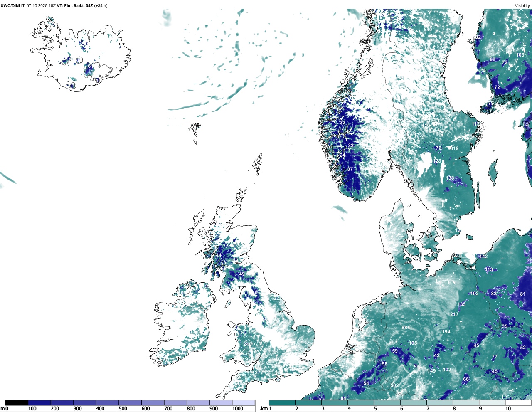532x412 pixels.
Task: Click the '138' value in southern Sweden
Action: click(x=450, y=178)
